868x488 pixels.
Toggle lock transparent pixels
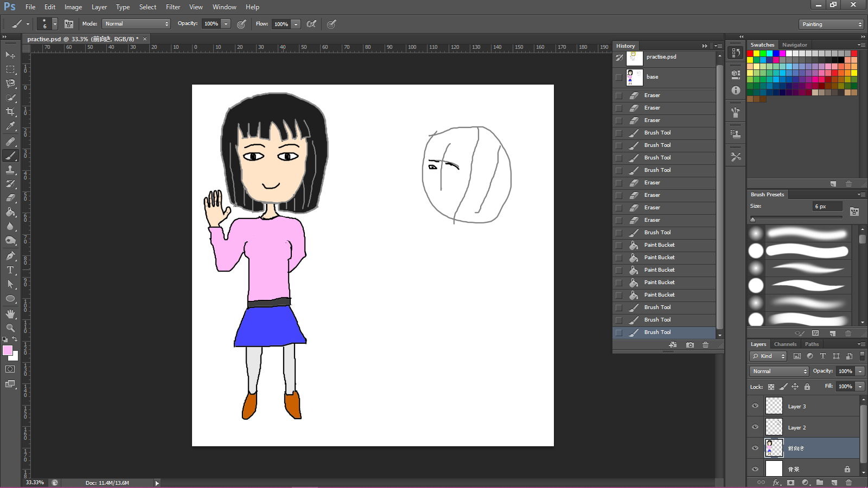pos(771,387)
